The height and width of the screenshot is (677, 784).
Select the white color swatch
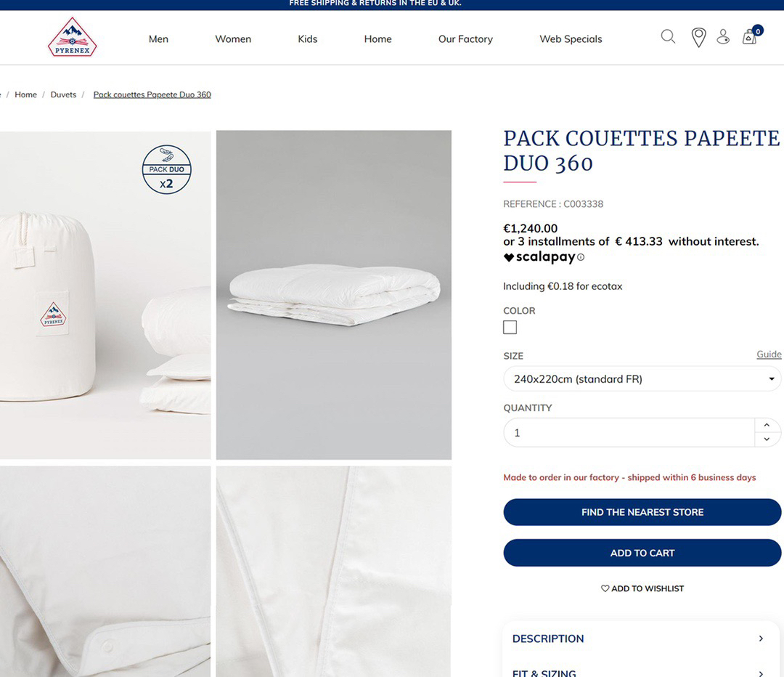point(510,328)
